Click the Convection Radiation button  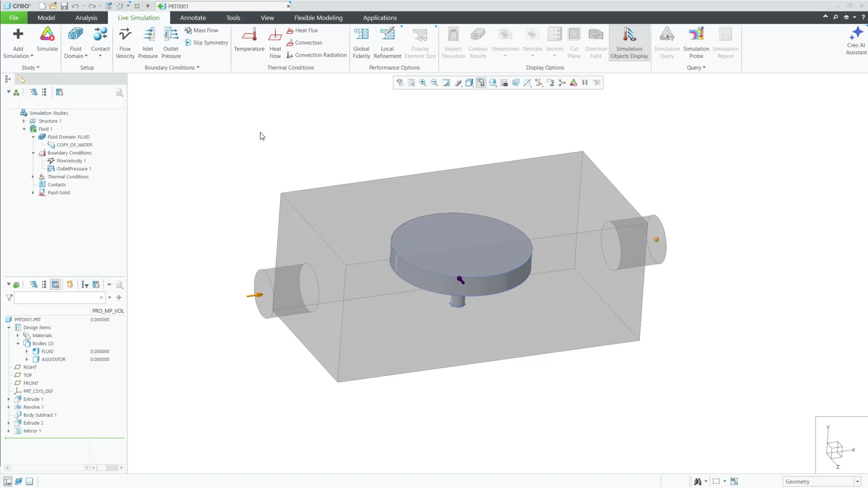pos(316,55)
